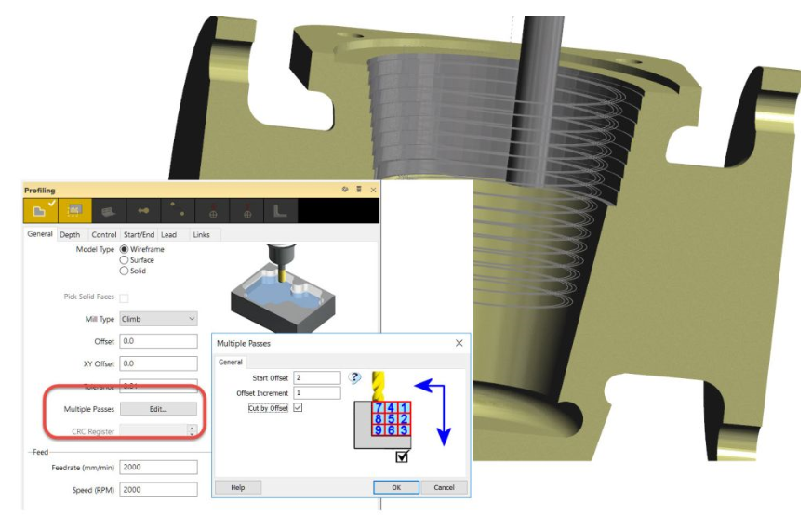
Task: Expand the Mill Type dropdown
Action: 158,319
